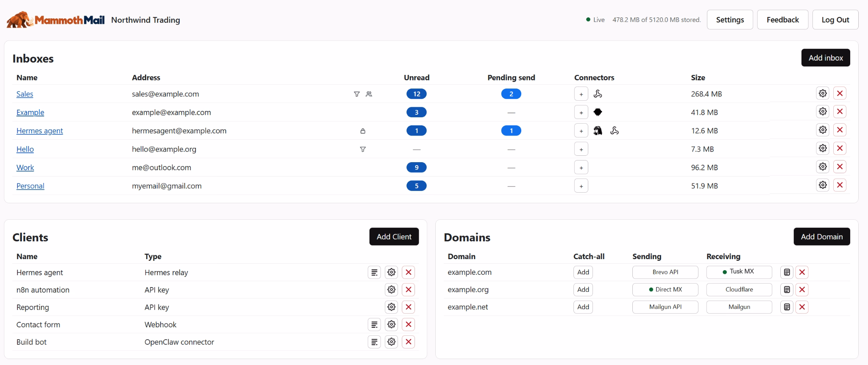This screenshot has height=365, width=868.
Task: Open the Personal inbox link
Action: click(x=30, y=186)
